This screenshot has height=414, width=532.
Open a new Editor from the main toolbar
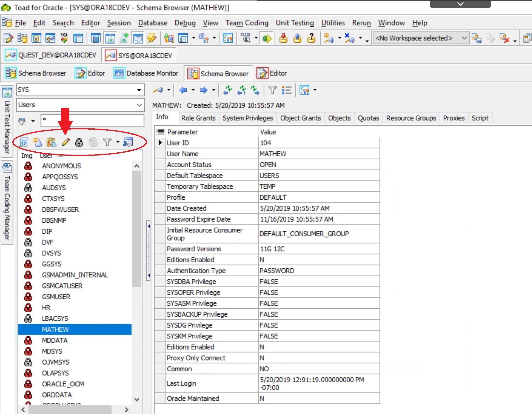click(8, 38)
